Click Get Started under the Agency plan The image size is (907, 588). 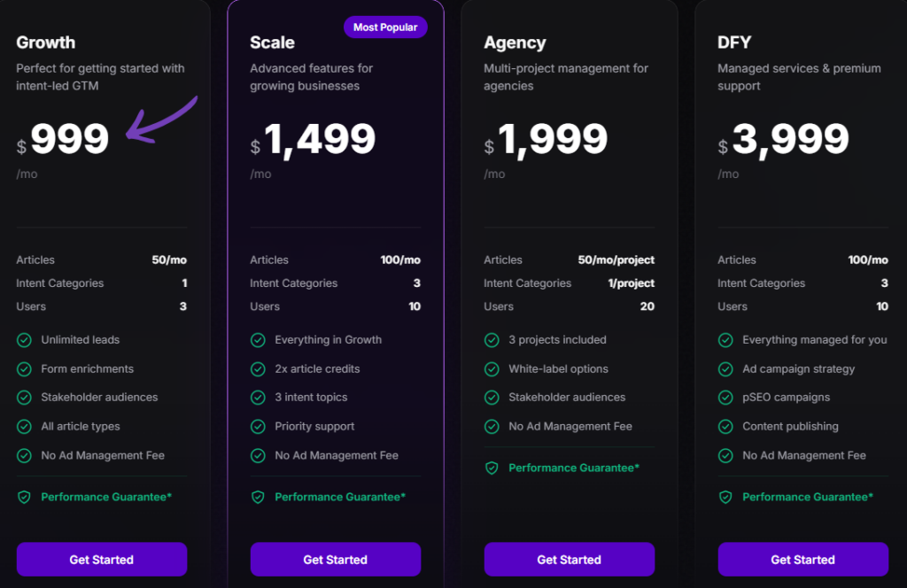tap(569, 559)
